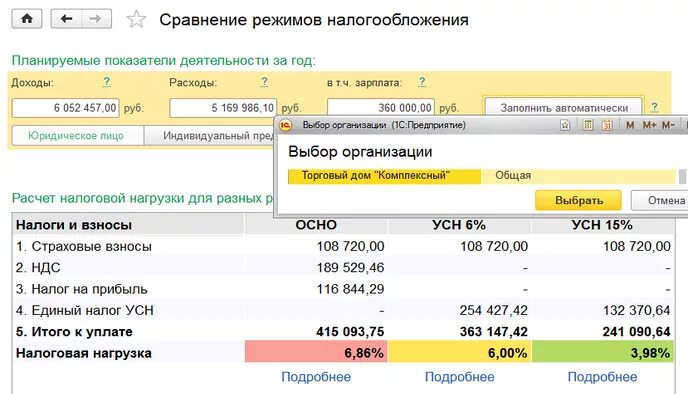Open the calendar icon in dialog titlebar

coord(607,125)
